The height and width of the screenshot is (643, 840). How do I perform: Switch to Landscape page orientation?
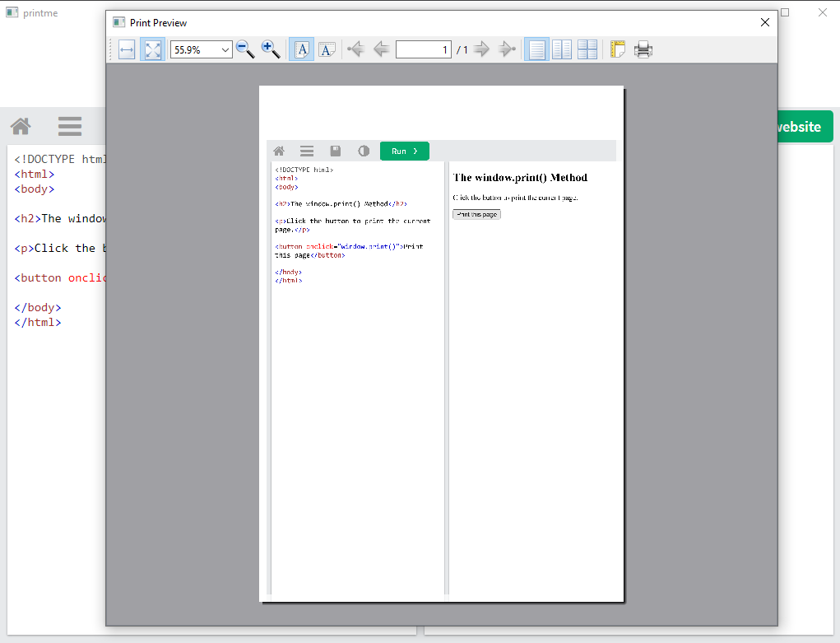(327, 50)
